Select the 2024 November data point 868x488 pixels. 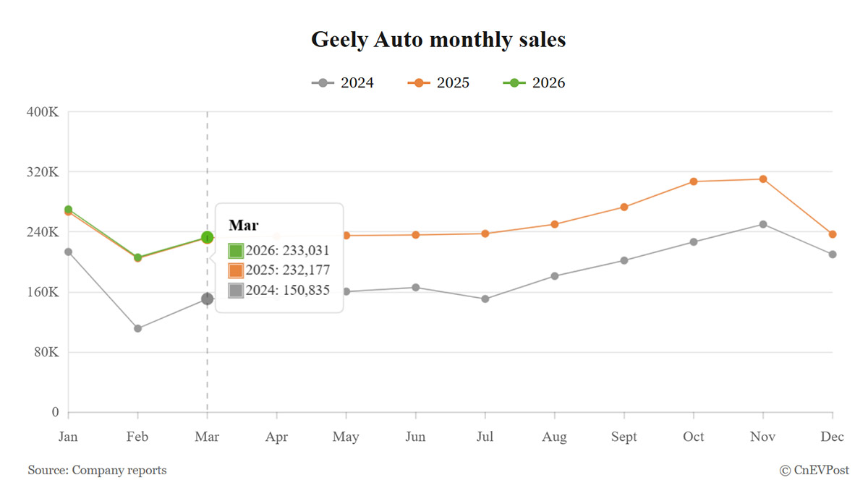763,224
